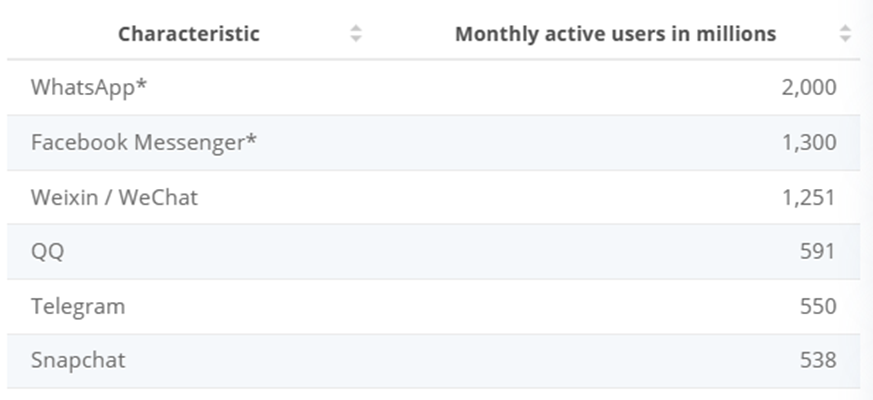The height and width of the screenshot is (400, 873).
Task: Click the 1,251 users value
Action: [809, 198]
